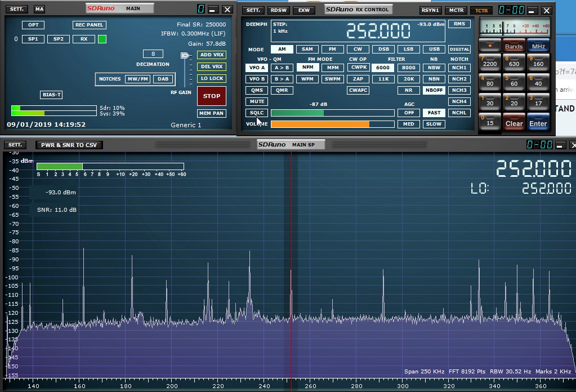Select 630 band key
The width and height of the screenshot is (576, 392).
[x=514, y=63]
